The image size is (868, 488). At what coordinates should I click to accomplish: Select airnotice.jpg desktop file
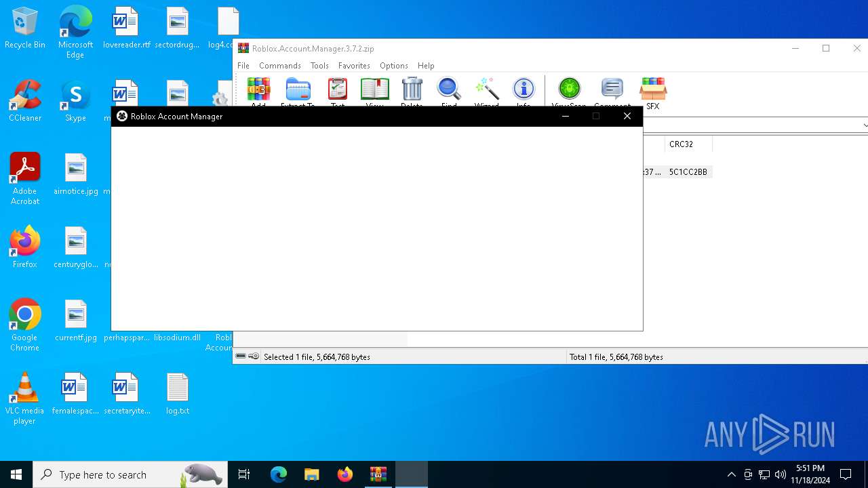pyautogui.click(x=76, y=174)
